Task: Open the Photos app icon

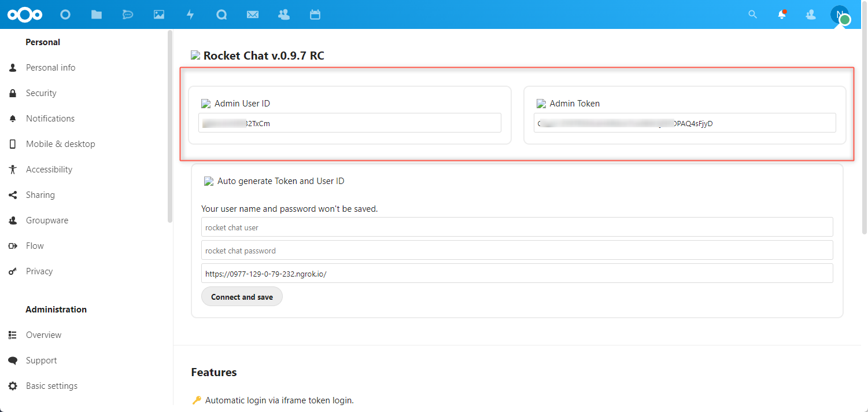Action: coord(159,14)
